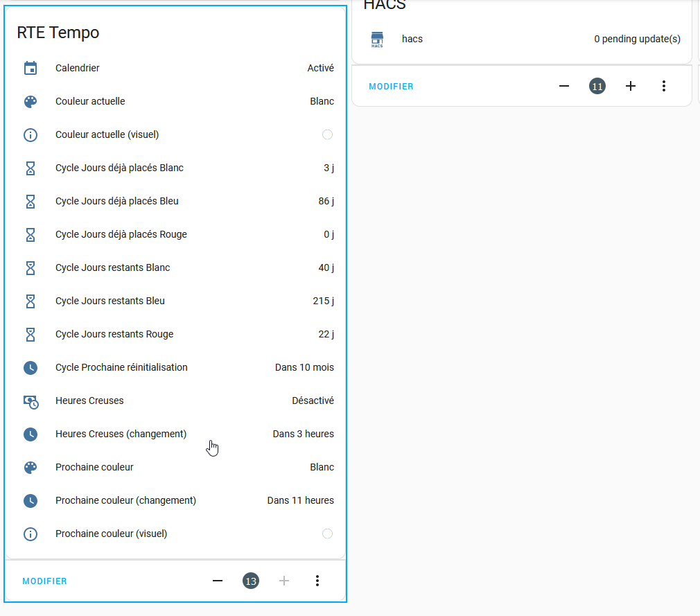
Task: Click the hourglass icon for Jours déjà placés Blanc
Action: point(30,168)
